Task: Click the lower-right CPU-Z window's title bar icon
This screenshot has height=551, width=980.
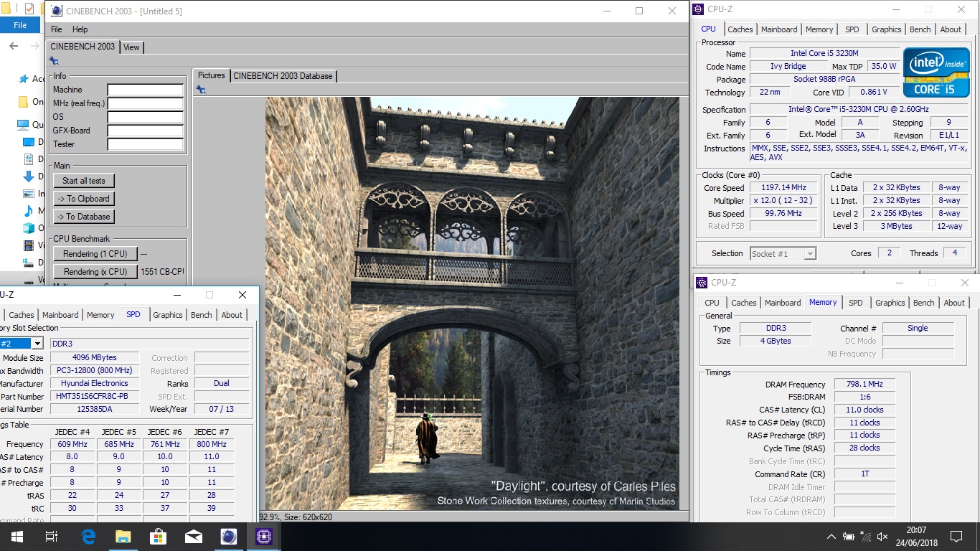Action: click(702, 283)
